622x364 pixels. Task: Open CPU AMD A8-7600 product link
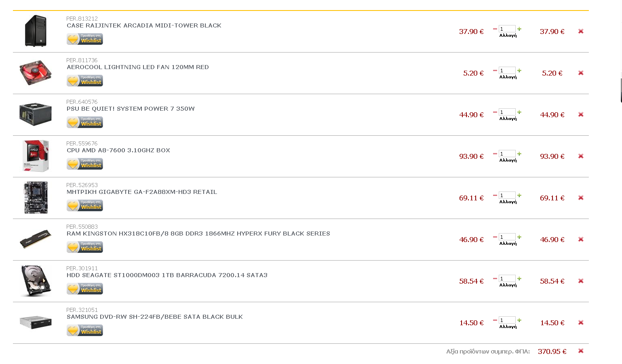(118, 150)
